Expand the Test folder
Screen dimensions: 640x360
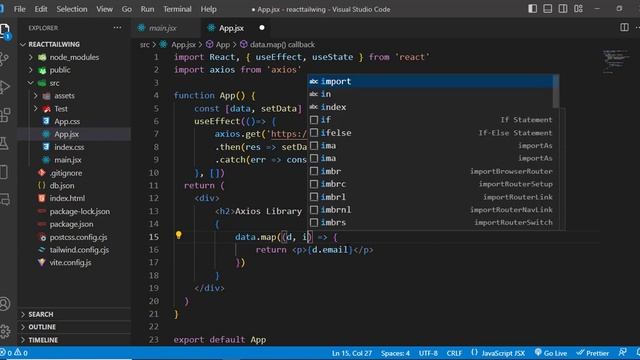61,109
